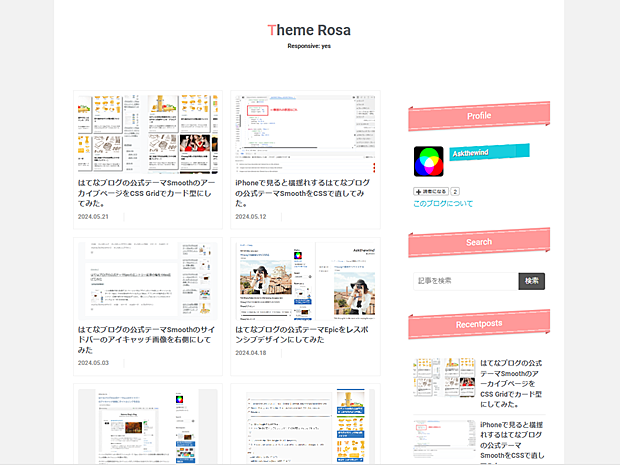This screenshot has height=465, width=620.
Task: Open thumbnail of iPhone horizontal shake article
Action: tap(305, 134)
